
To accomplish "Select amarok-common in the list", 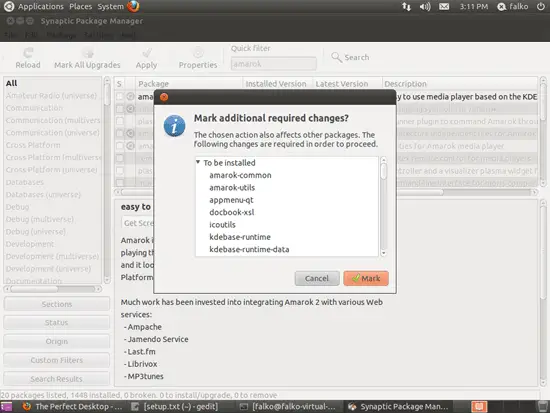I will pos(240,175).
